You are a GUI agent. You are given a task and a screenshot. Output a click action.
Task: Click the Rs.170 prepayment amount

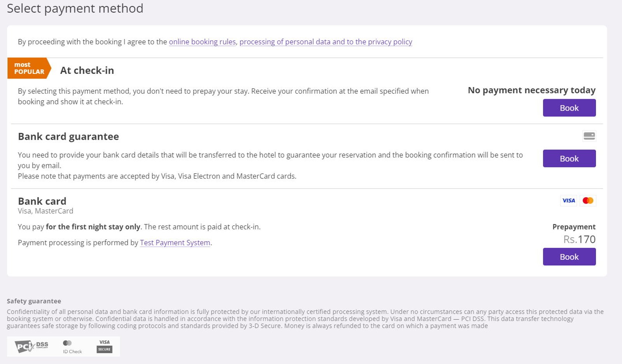click(579, 239)
